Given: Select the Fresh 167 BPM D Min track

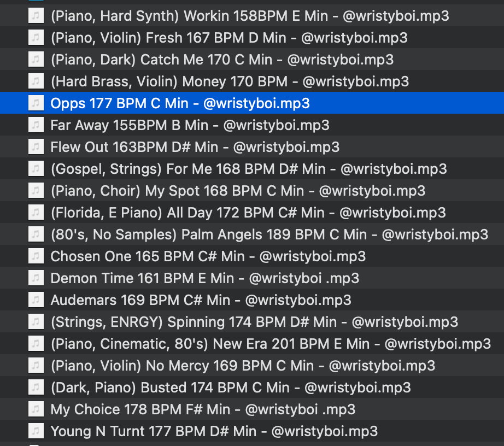Looking at the screenshot, I should tap(228, 38).
